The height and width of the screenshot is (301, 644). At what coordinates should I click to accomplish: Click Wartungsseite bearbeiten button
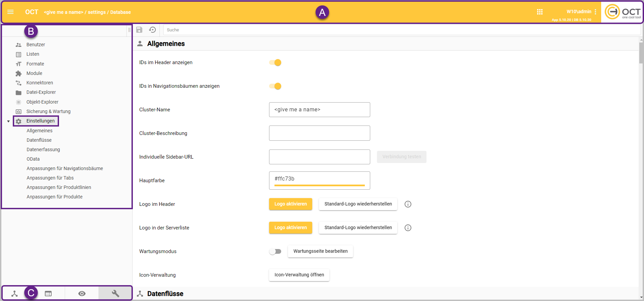point(320,251)
